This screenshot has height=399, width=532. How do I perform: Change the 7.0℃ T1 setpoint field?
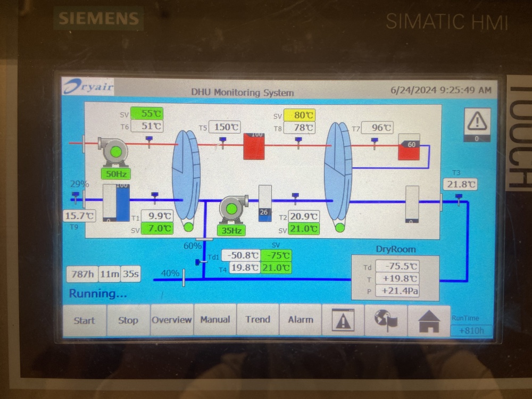click(x=157, y=229)
